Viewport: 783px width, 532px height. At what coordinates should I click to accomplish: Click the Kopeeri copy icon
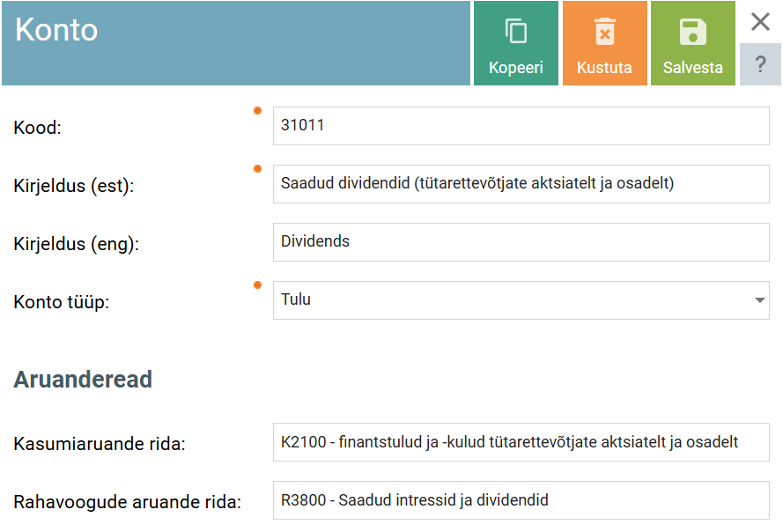(x=516, y=33)
